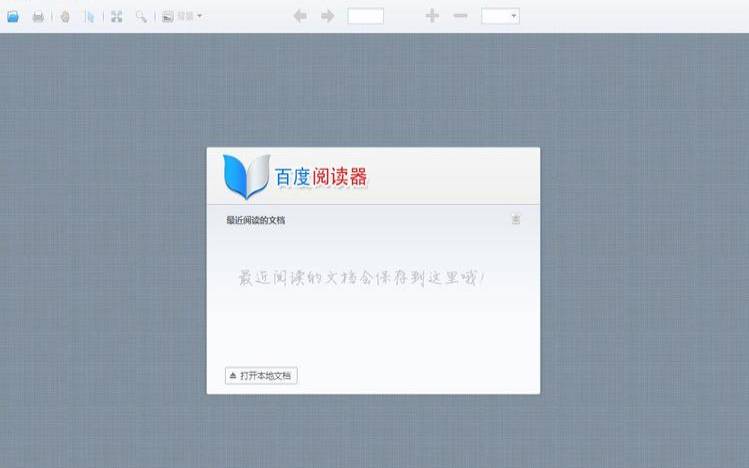Clear recent documents with trash icon

[x=515, y=219]
